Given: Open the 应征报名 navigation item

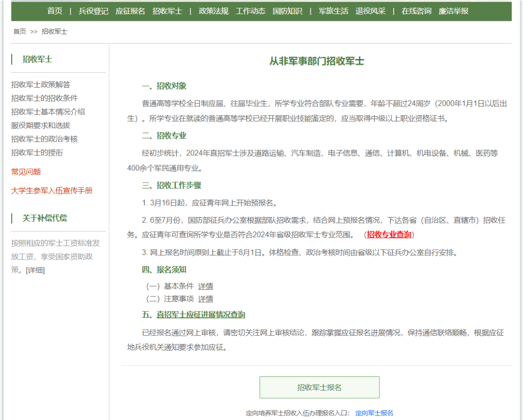Looking at the screenshot, I should pos(130,11).
